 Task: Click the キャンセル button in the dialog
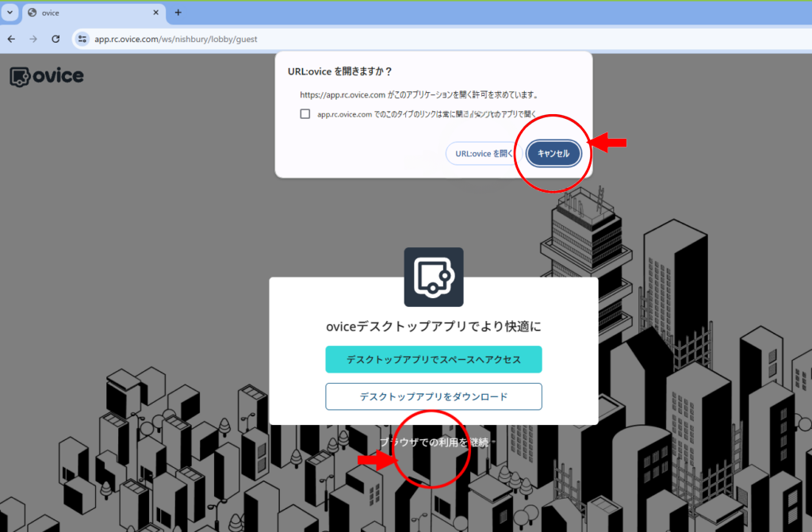click(x=553, y=153)
